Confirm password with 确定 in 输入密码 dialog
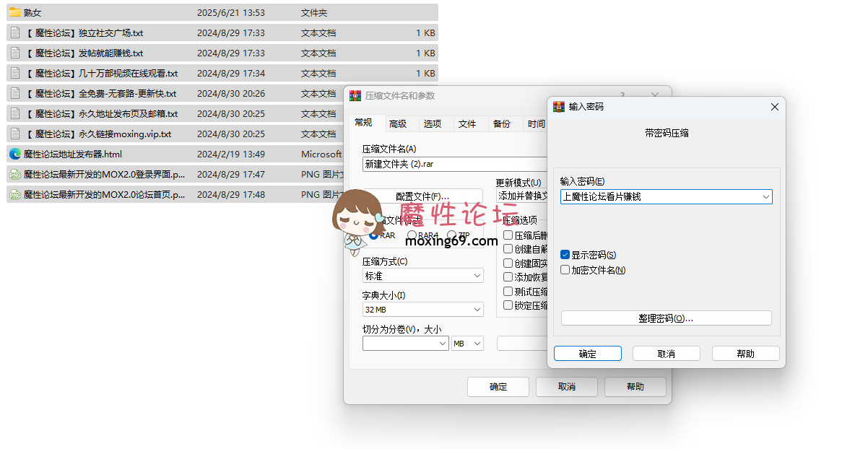 [588, 354]
